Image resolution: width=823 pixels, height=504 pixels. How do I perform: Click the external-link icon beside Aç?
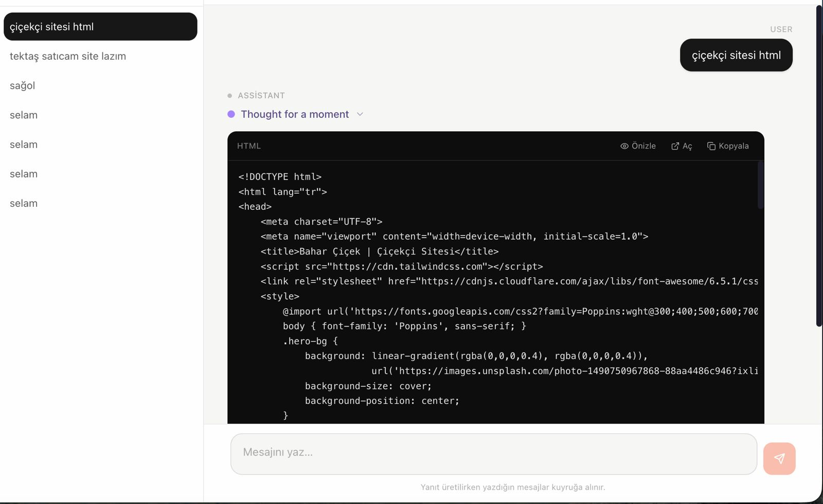point(675,146)
